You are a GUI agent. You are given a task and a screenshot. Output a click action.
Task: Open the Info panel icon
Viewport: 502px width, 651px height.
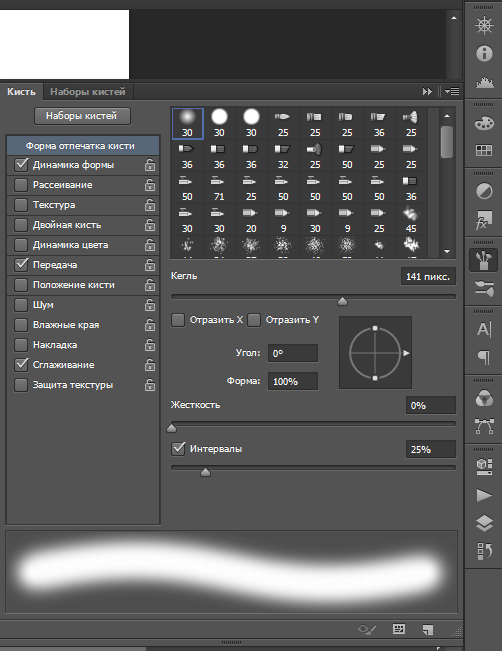tap(484, 54)
